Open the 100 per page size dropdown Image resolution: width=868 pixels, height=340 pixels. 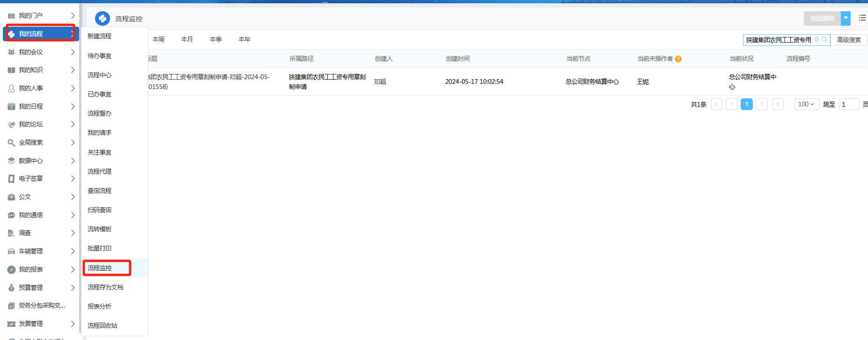click(x=806, y=104)
